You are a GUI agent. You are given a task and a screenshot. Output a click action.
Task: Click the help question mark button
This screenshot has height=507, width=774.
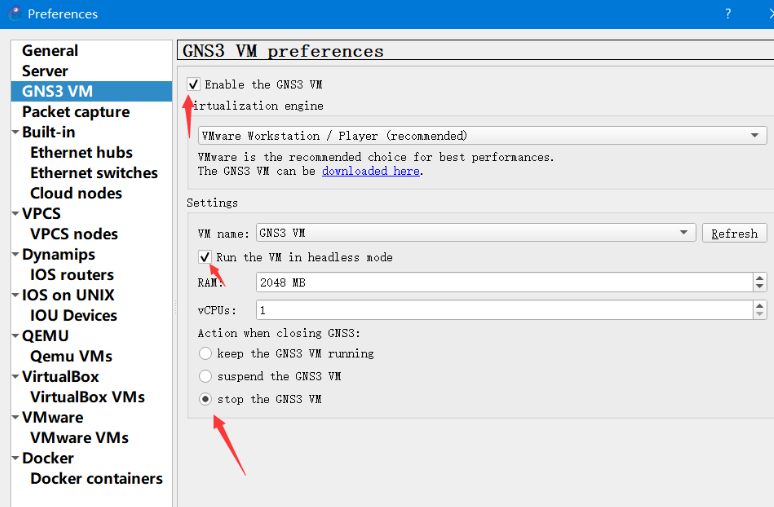(x=728, y=13)
